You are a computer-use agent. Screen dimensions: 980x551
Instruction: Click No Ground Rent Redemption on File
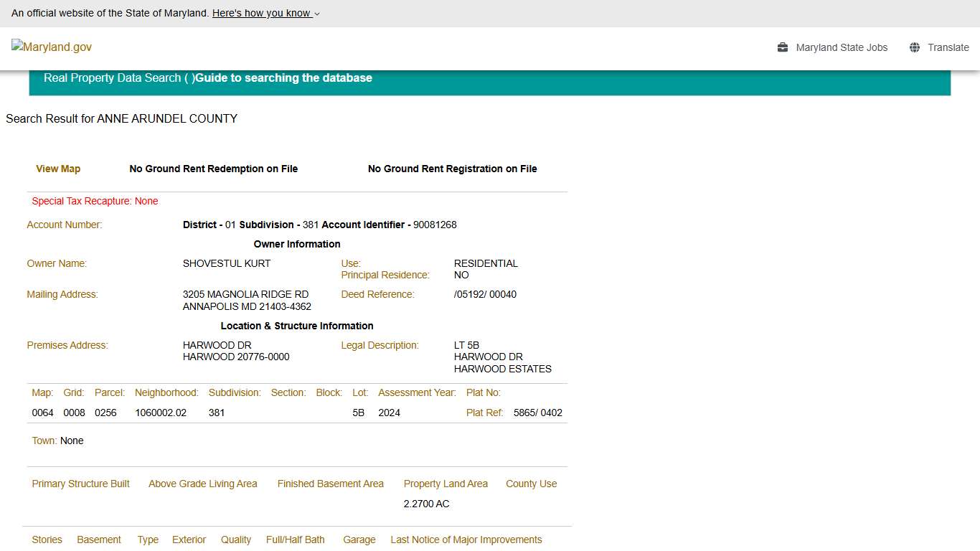click(213, 169)
